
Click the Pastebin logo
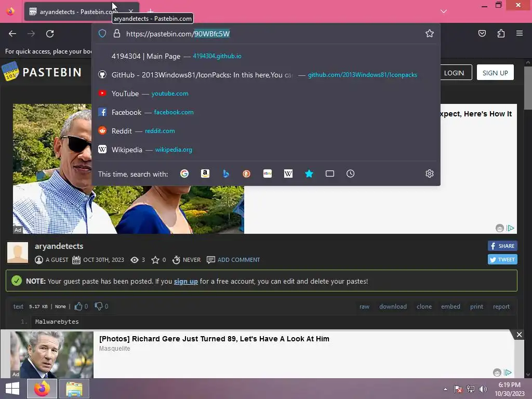coord(42,72)
